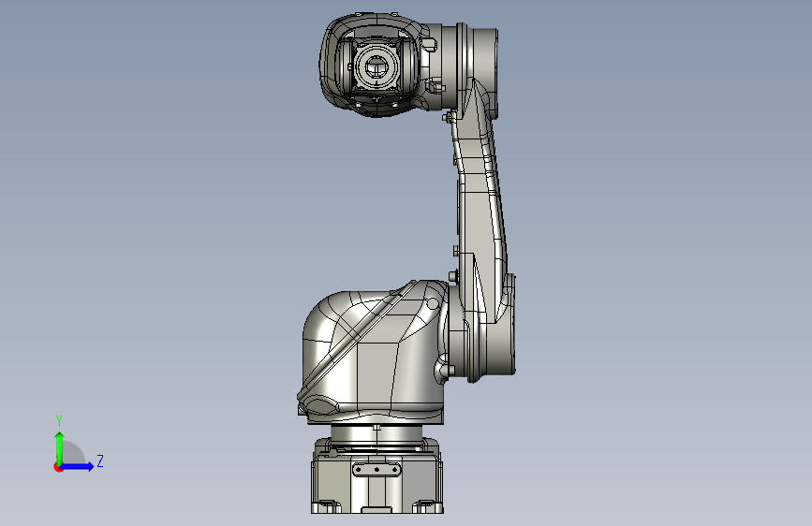Screen dimensions: 812x526
Task: Click the blue Z axis arrow of the triad
Action: click(x=77, y=466)
